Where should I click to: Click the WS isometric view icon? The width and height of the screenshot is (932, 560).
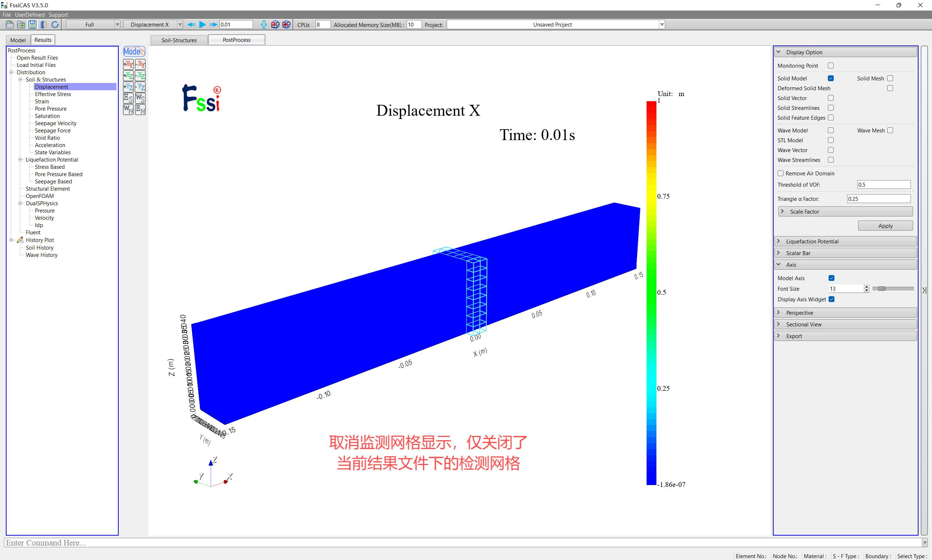click(141, 98)
